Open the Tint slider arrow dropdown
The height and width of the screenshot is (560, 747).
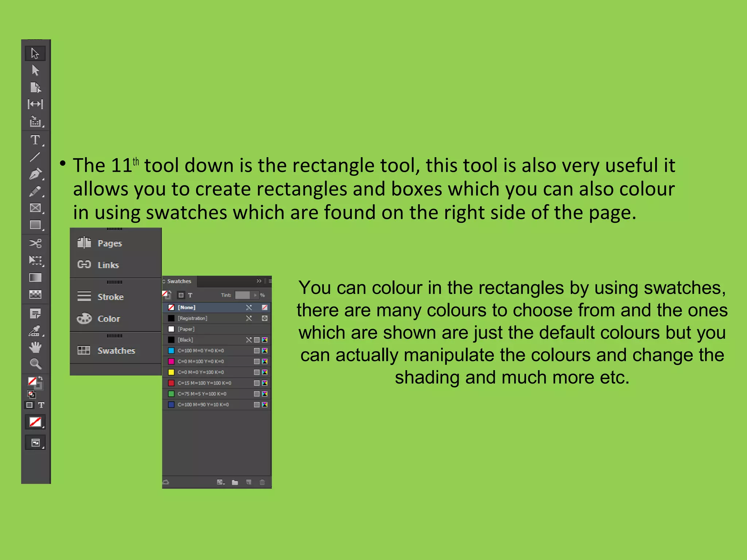(x=255, y=295)
